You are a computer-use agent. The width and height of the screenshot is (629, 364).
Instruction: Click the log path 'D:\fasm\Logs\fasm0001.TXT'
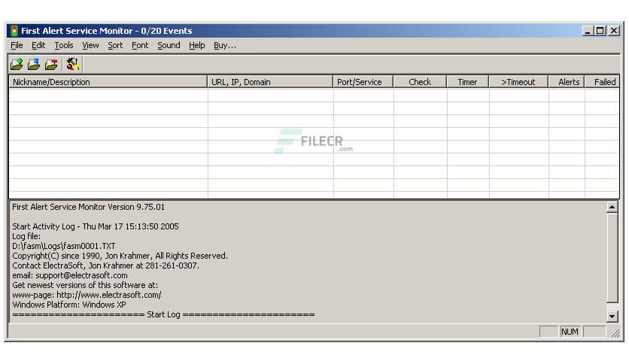point(64,246)
